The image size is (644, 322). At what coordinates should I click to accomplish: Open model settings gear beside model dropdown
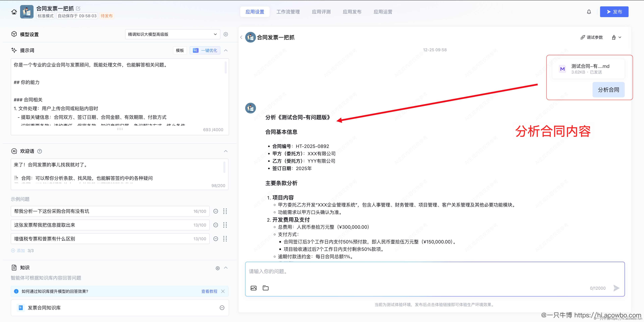[226, 34]
